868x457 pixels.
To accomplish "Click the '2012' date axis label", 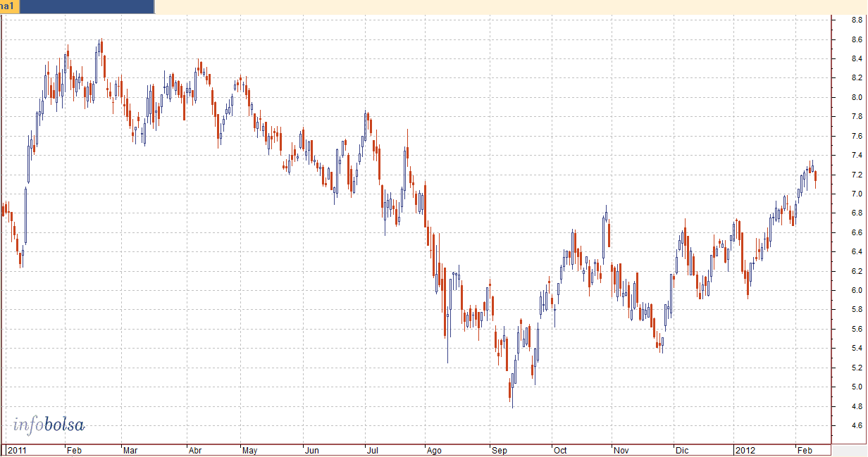I will tap(745, 449).
